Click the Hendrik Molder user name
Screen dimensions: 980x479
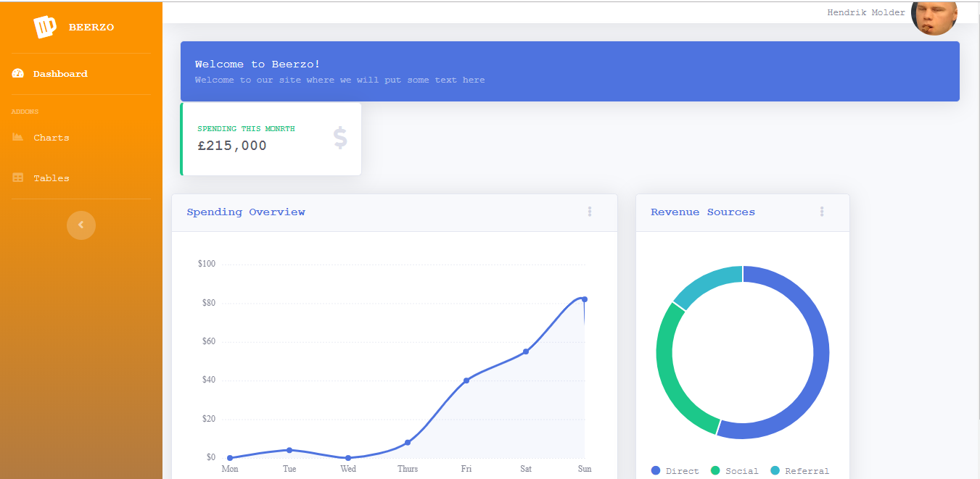866,12
